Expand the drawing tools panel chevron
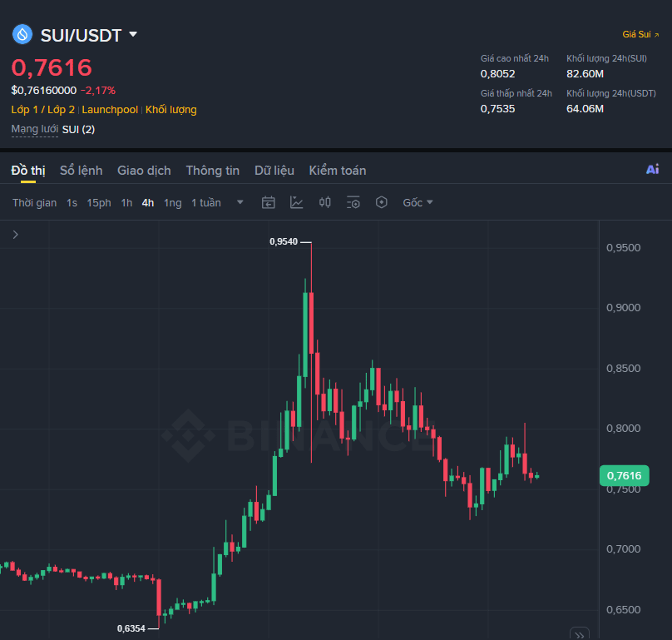The width and height of the screenshot is (672, 640). tap(16, 235)
